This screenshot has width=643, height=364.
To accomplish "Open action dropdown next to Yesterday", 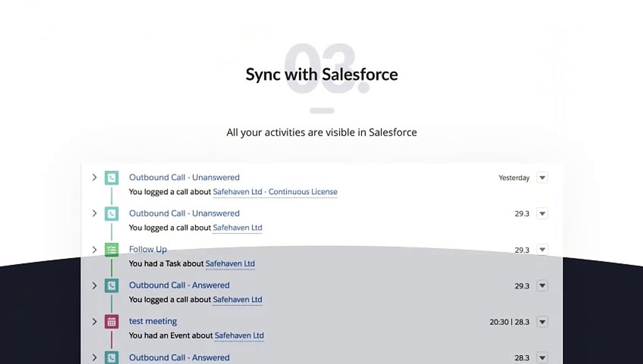I will (542, 177).
